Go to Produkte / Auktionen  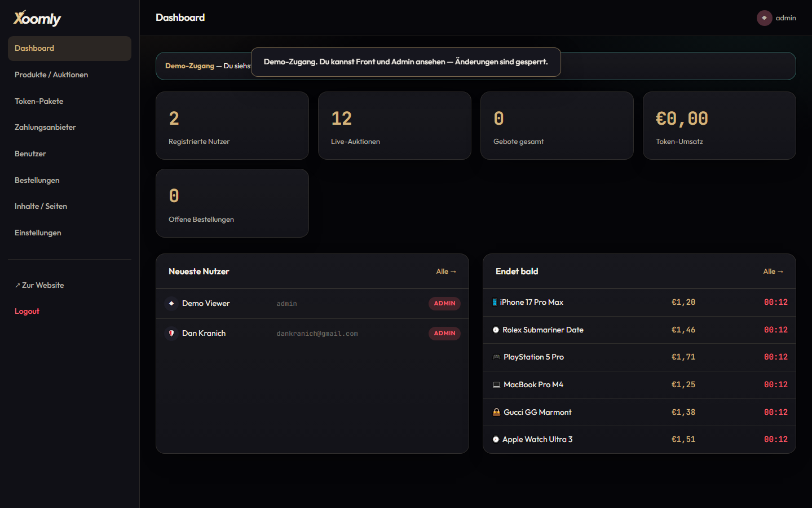coord(69,75)
